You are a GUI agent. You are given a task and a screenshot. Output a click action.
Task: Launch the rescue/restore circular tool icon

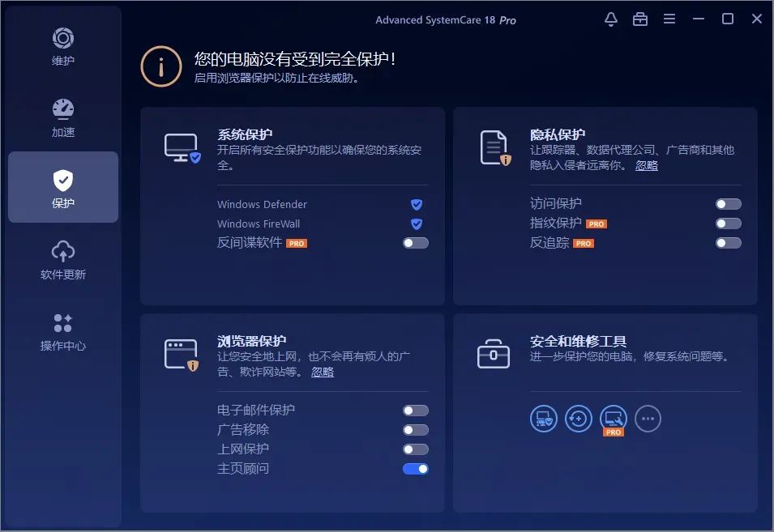(578, 419)
